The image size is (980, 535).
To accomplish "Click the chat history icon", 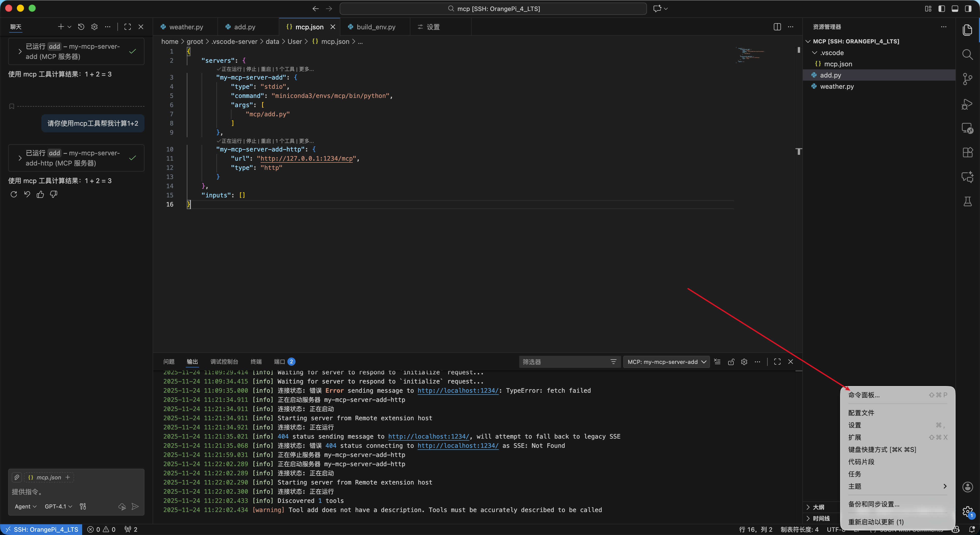I will pos(81,27).
